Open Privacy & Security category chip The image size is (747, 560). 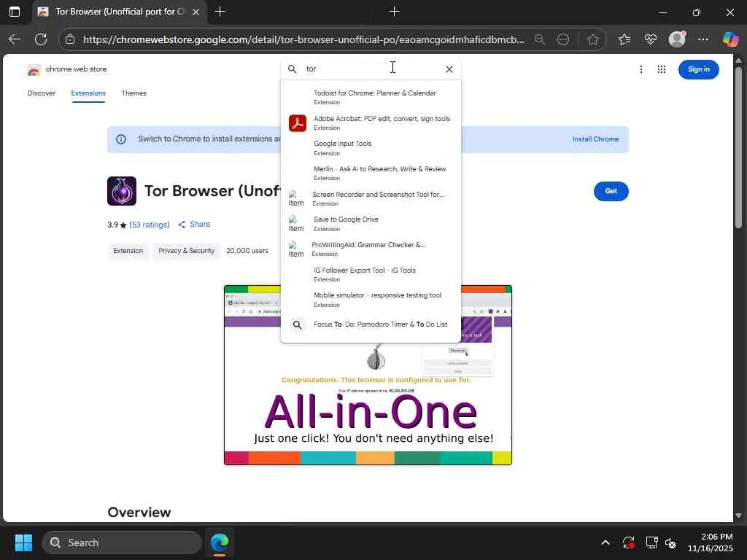(x=186, y=251)
